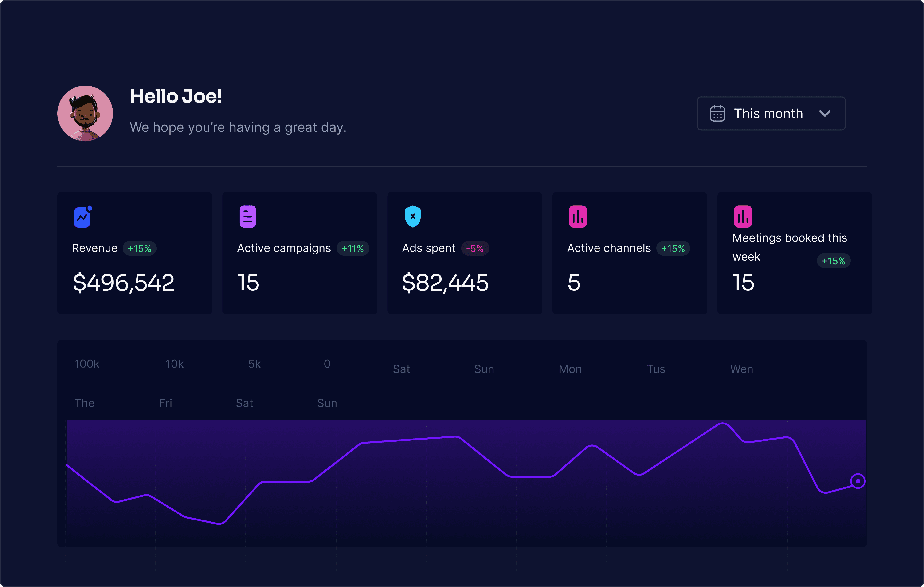Click the $82,445 ads spent value
Viewport: 924px width, 587px height.
tap(445, 282)
